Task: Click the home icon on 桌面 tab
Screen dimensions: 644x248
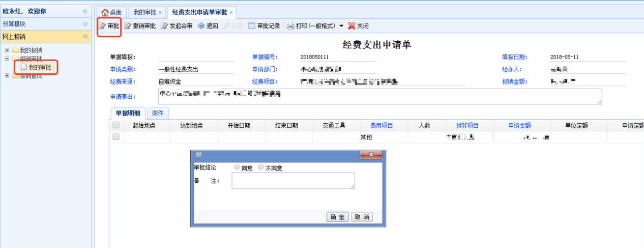Action: pyautogui.click(x=105, y=12)
